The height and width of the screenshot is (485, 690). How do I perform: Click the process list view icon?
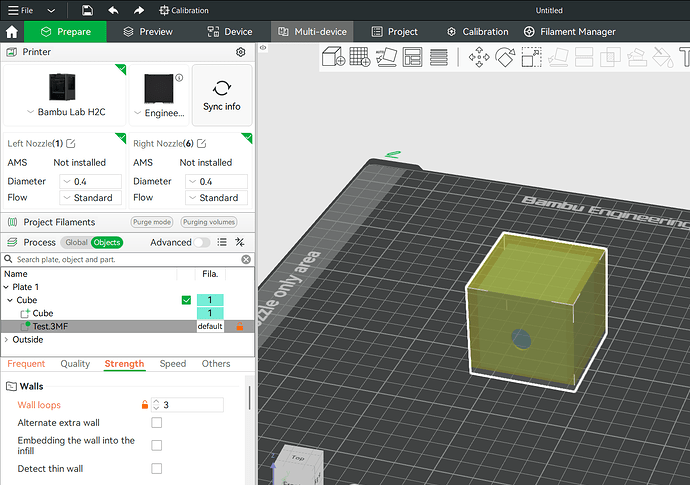click(222, 242)
